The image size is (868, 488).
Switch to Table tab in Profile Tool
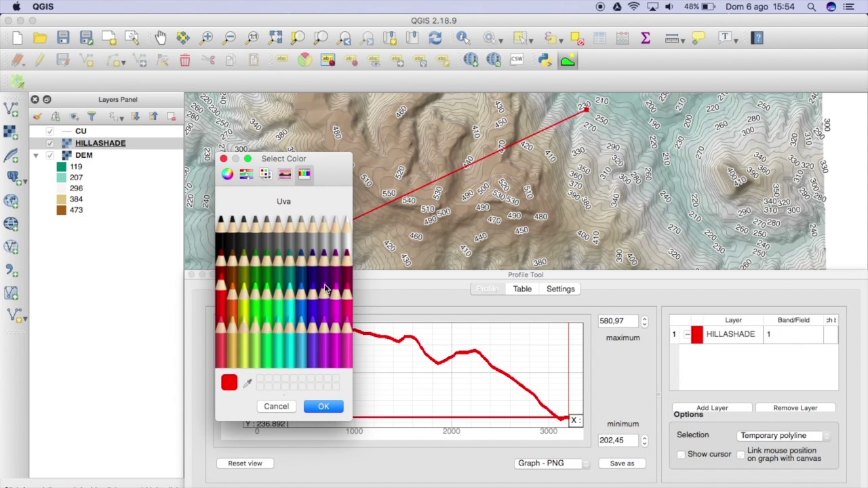522,289
